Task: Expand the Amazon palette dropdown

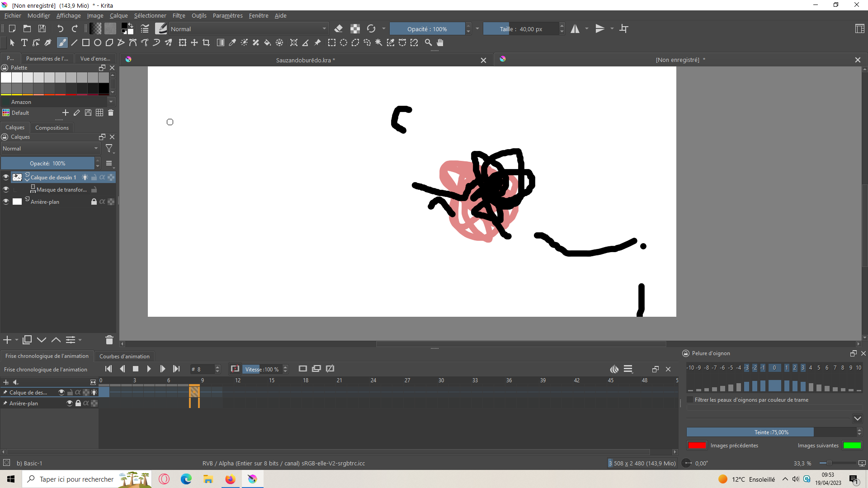Action: pos(111,102)
